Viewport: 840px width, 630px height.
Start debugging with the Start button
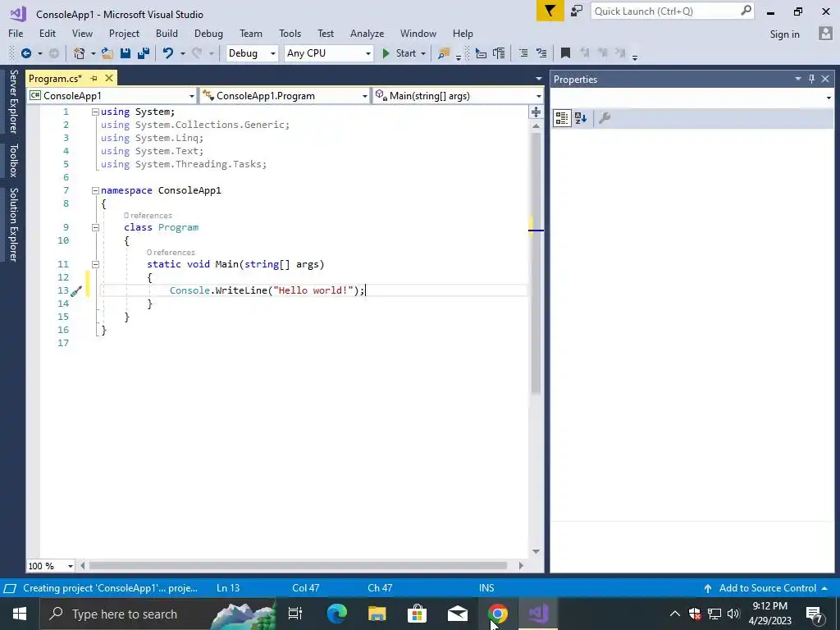tap(399, 53)
